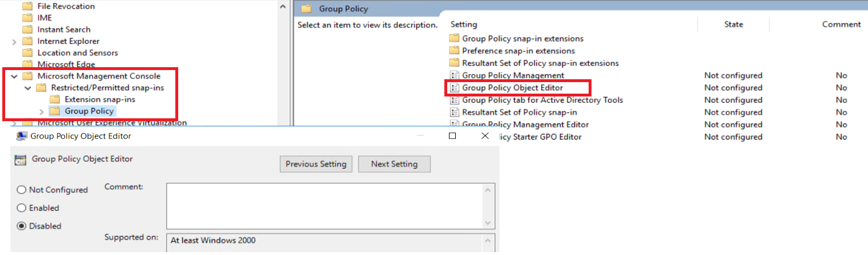
Task: Click the State column header
Action: (733, 24)
